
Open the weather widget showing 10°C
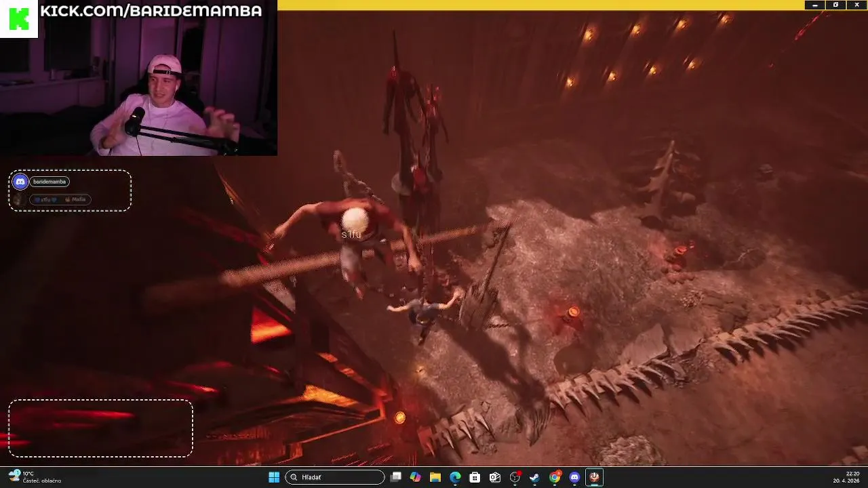[x=34, y=476]
